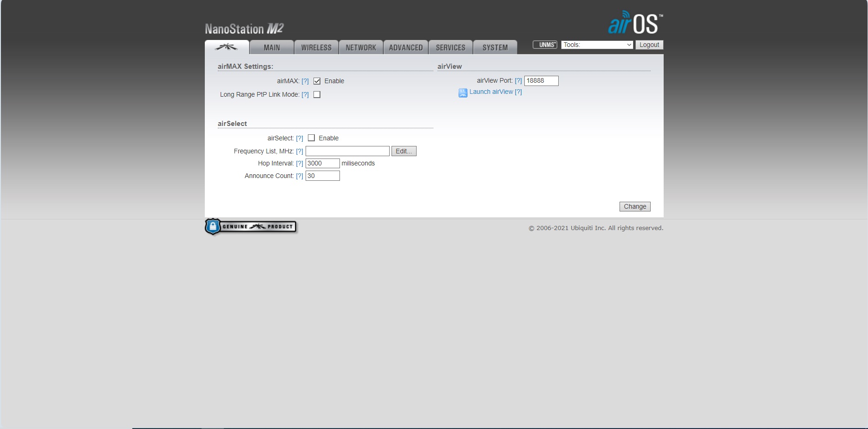
Task: Click the airView Port input field
Action: pyautogui.click(x=542, y=80)
